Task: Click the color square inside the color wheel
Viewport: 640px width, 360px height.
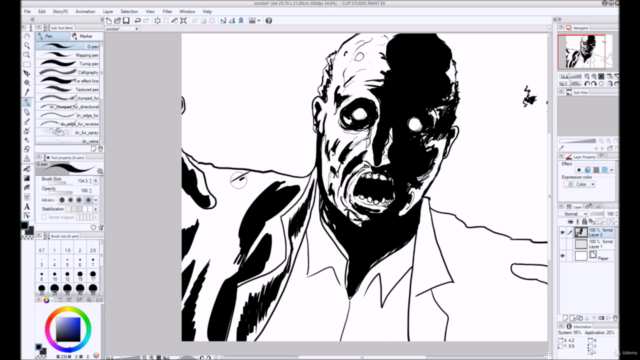Action: click(68, 329)
